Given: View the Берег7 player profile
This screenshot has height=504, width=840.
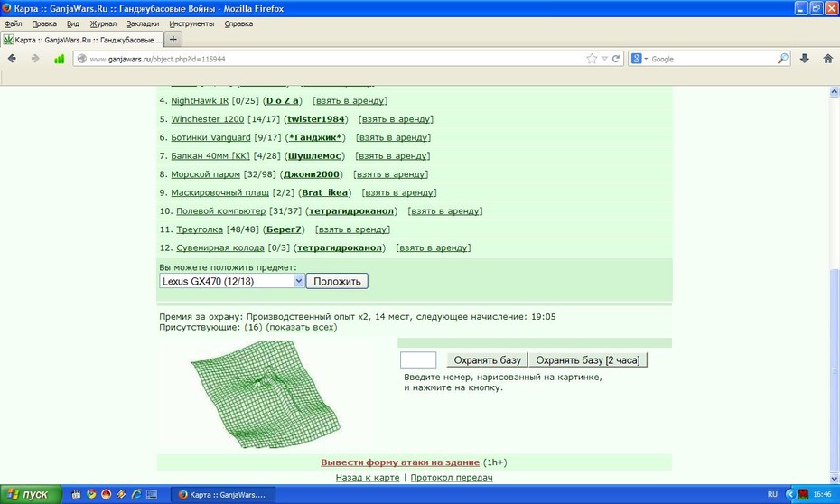Looking at the screenshot, I should pos(284,229).
